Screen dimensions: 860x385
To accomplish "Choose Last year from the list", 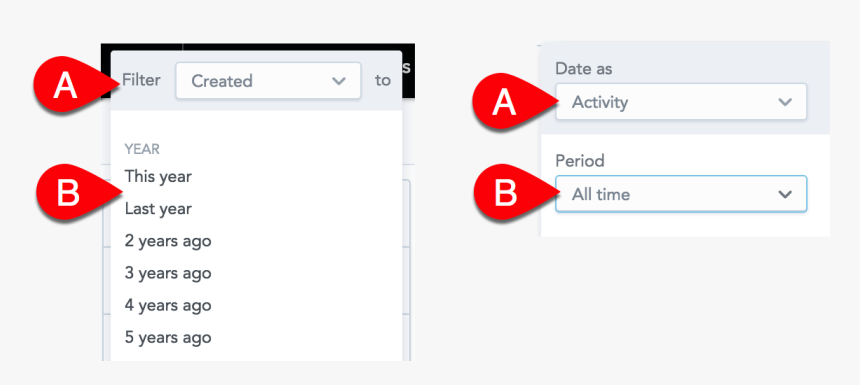I will (x=158, y=208).
